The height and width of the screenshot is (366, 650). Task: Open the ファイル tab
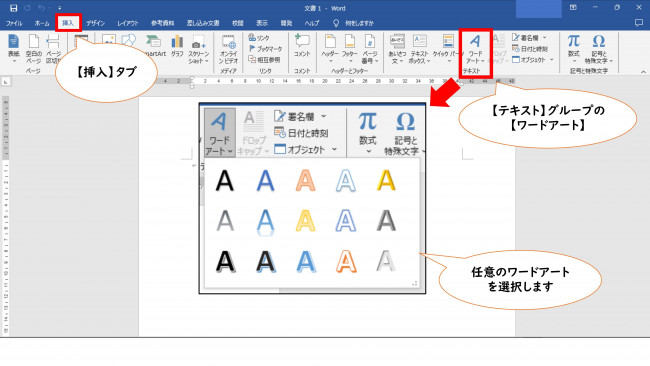pyautogui.click(x=14, y=23)
